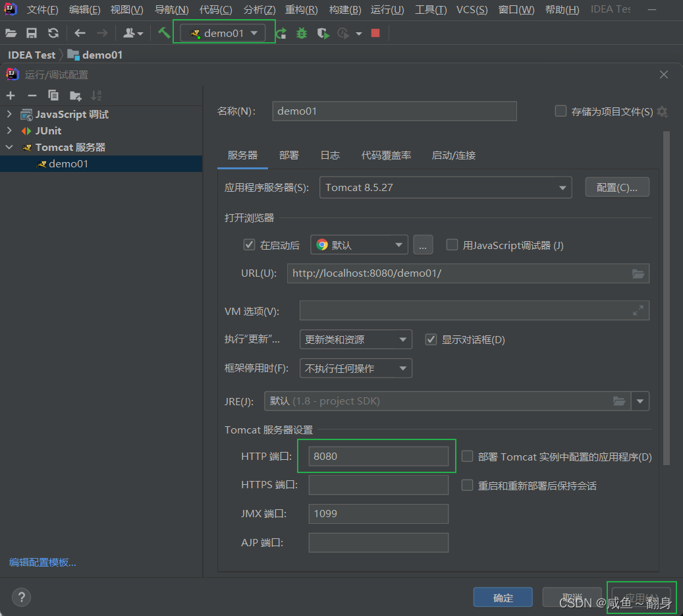Click the rerun demo01 icon
Viewport: 683px width, 616px height.
point(281,33)
